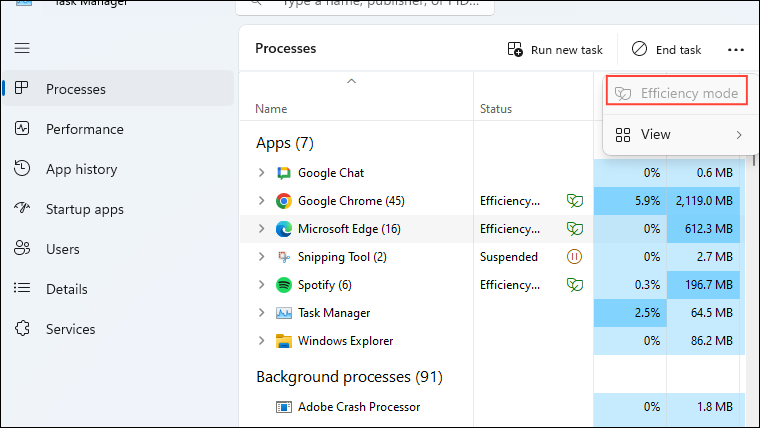Image resolution: width=760 pixels, height=428 pixels.
Task: Click the Run new task button
Action: click(x=555, y=49)
